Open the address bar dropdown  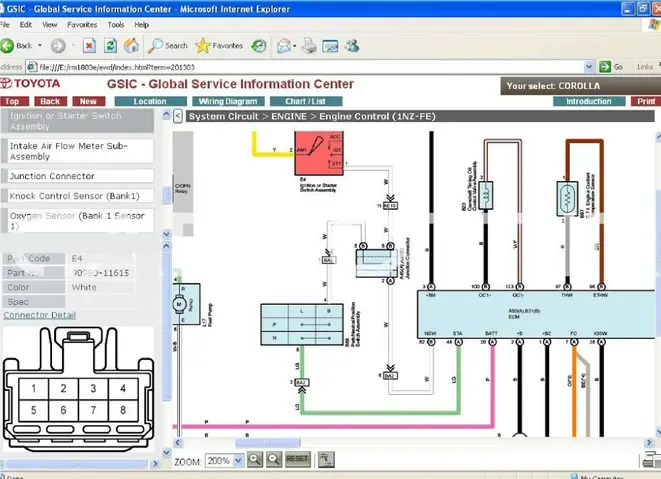point(589,67)
